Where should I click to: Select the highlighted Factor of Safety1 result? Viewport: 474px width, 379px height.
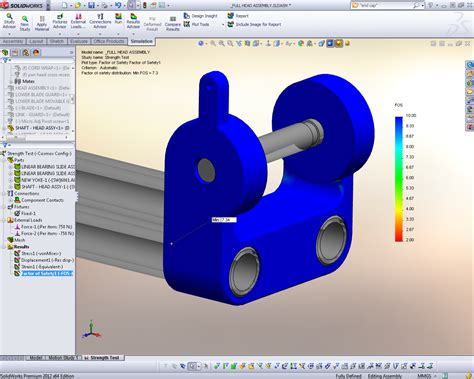coord(44,273)
